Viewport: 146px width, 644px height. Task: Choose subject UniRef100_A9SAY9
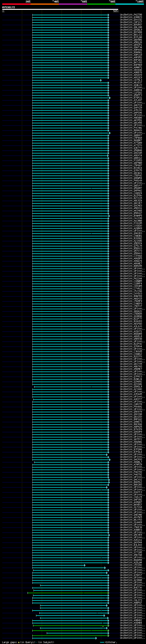[131, 75]
